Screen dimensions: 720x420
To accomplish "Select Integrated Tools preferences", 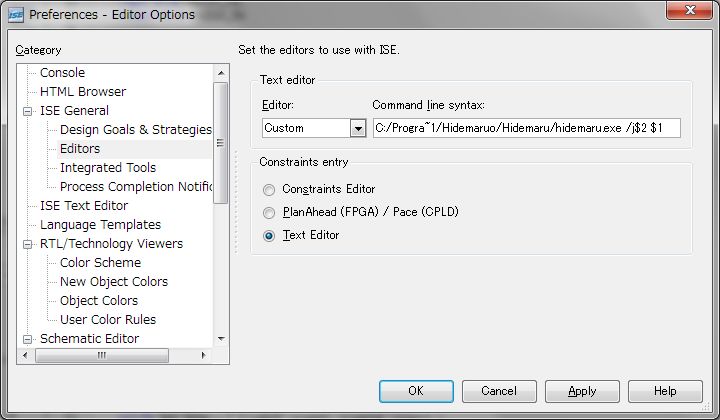I will tap(108, 168).
